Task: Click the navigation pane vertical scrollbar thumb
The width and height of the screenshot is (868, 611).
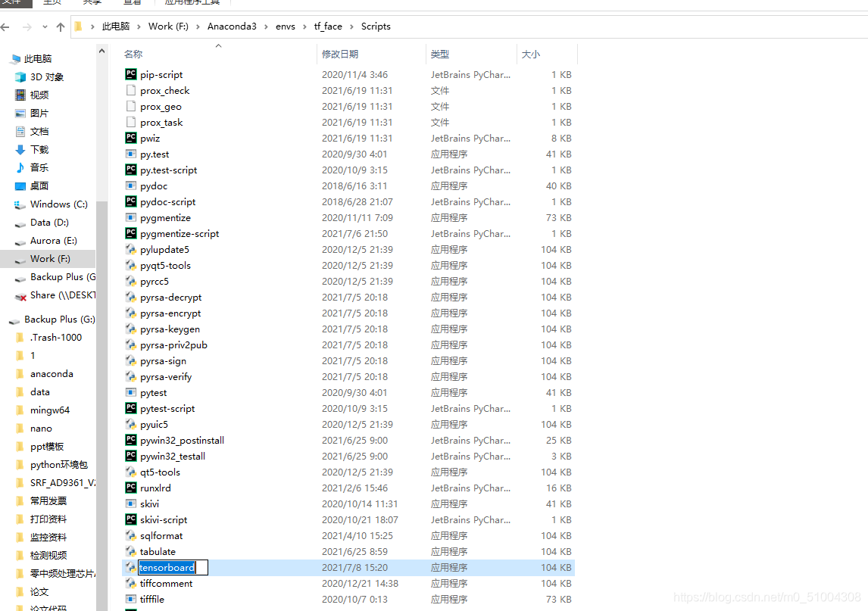Action: 101,405
